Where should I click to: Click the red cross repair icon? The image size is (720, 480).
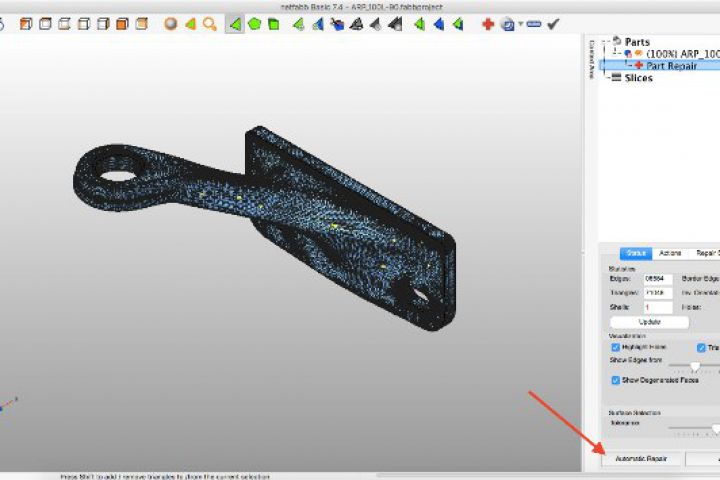(488, 24)
